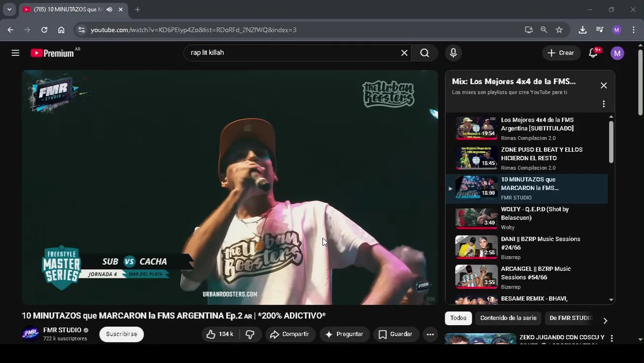
Task: Share video with Compartir button
Action: [290, 334]
